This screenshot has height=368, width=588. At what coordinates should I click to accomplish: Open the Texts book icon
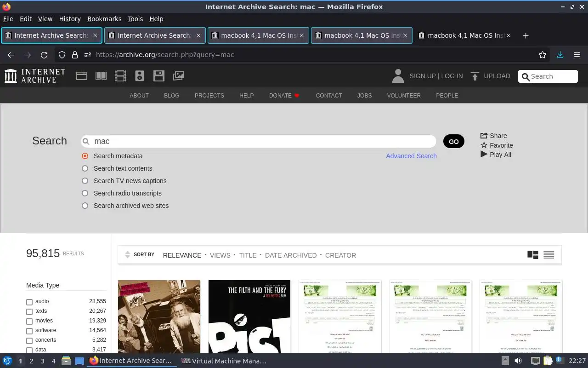coord(101,76)
